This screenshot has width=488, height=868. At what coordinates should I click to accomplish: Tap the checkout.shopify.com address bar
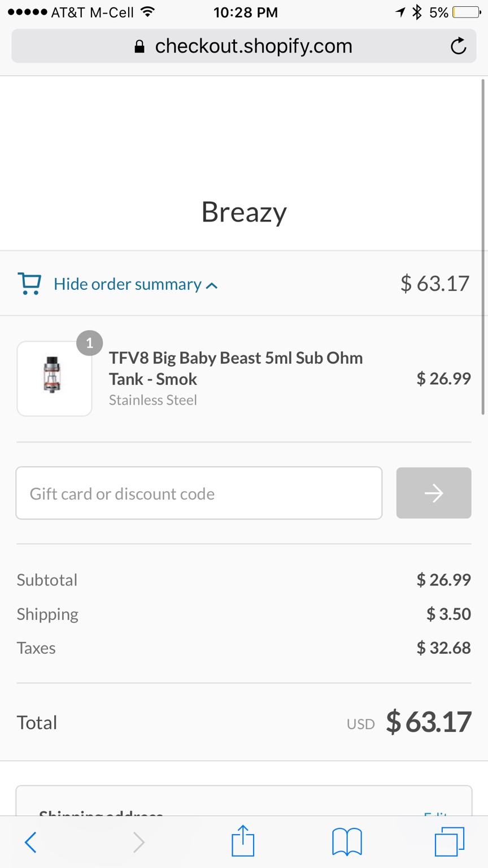253,46
